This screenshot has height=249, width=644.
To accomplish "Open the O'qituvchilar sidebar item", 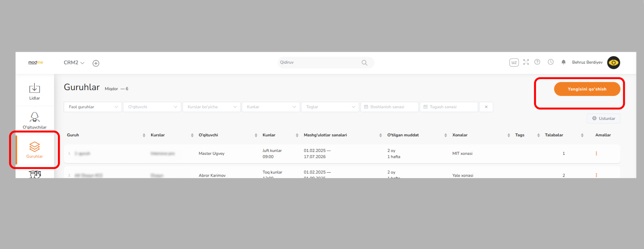I will 34,120.
